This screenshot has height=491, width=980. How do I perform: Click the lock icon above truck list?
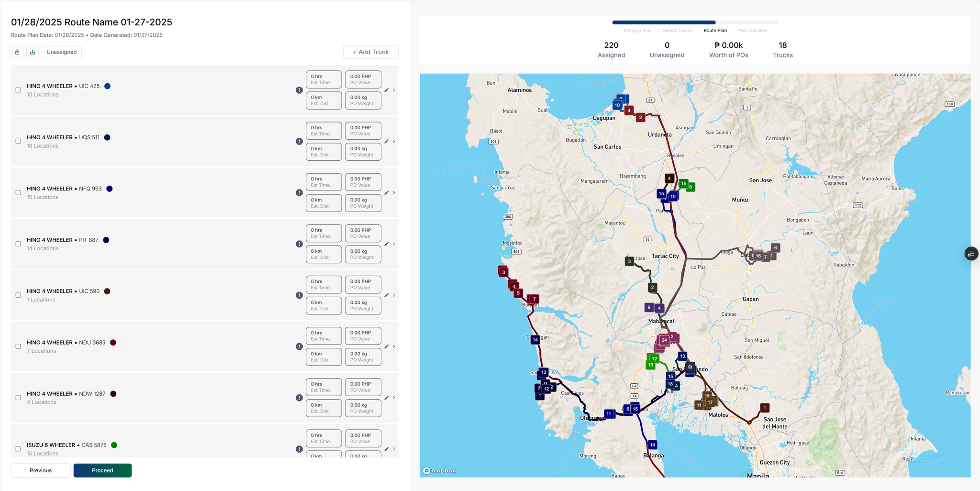17,52
